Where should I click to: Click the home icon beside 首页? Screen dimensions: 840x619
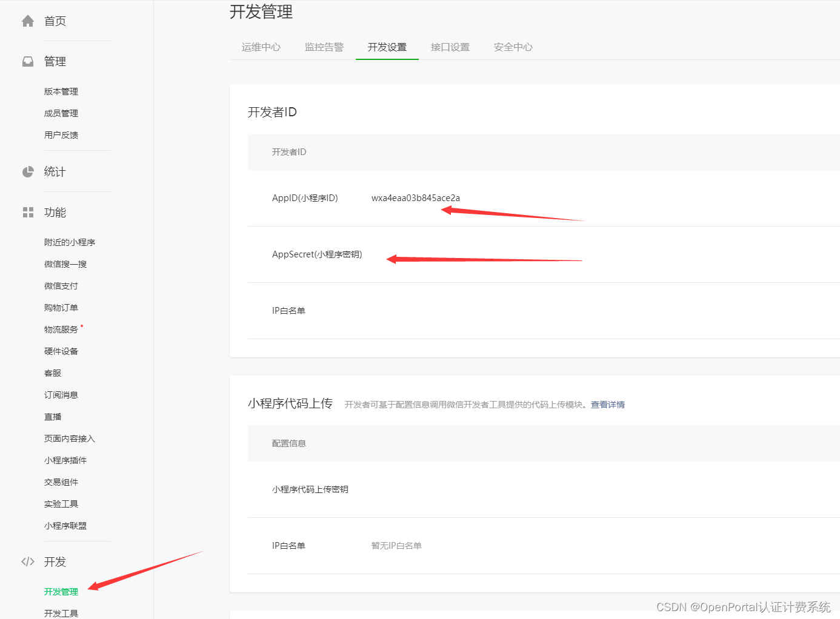click(x=28, y=21)
